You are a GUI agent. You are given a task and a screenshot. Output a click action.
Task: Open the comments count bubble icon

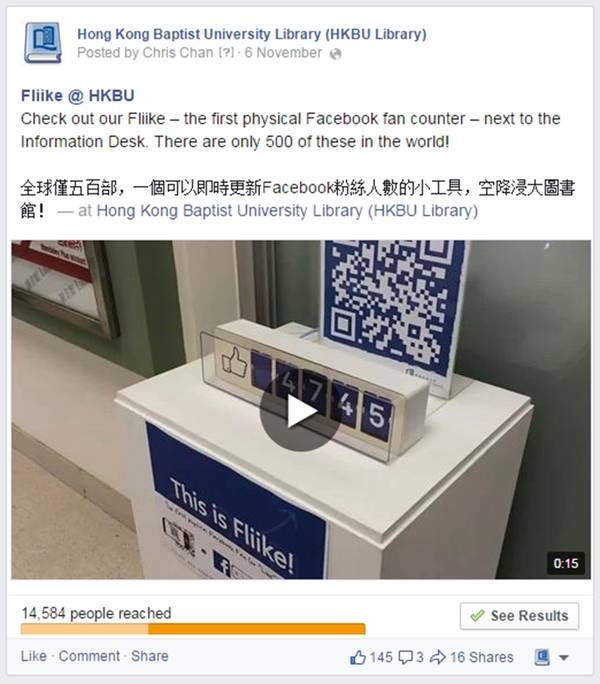pyautogui.click(x=406, y=657)
